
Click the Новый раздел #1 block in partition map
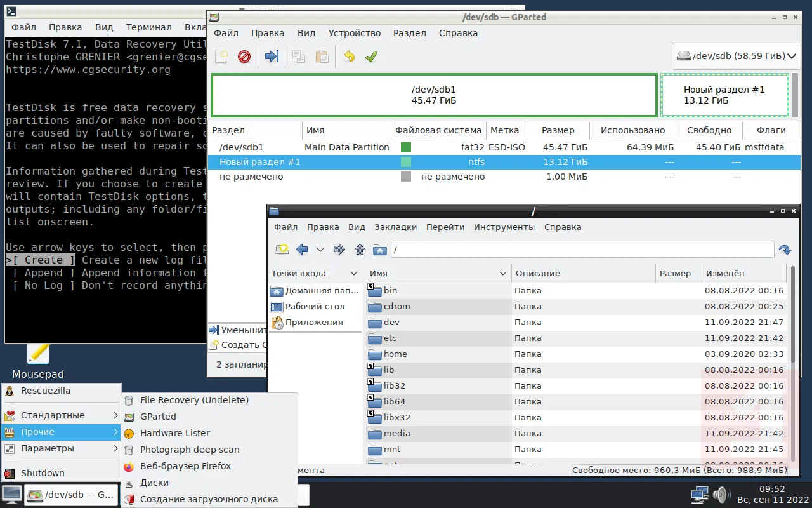tap(724, 95)
